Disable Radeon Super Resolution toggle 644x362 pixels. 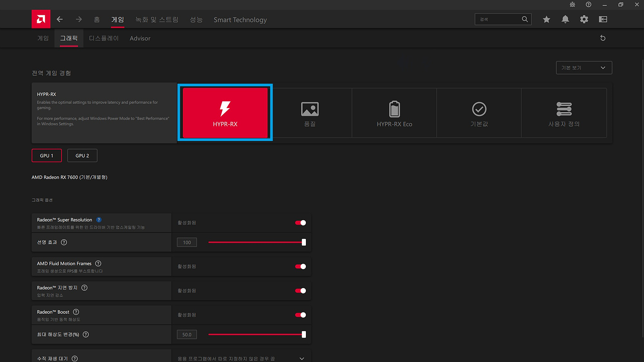pyautogui.click(x=300, y=223)
